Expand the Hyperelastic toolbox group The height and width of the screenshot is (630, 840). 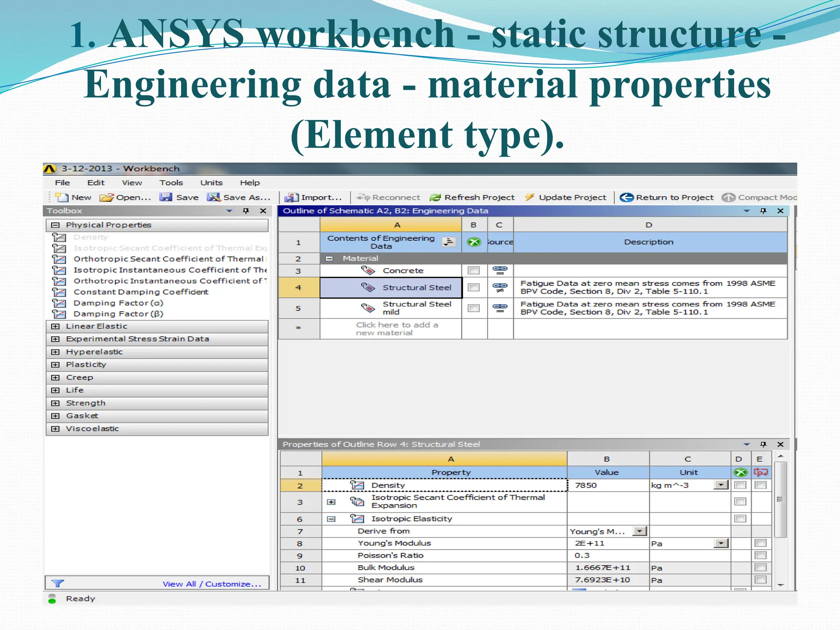click(55, 352)
